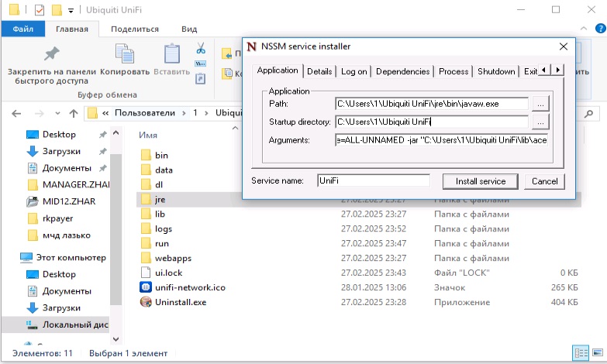Select Uninstall.exe application
Screen dimensions: 607x364
click(181, 303)
